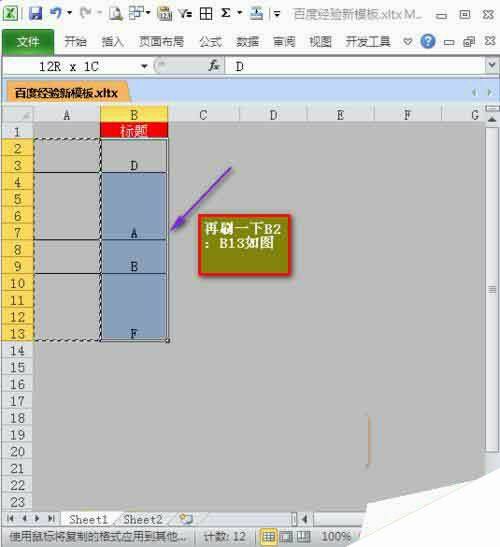Viewport: 500px width, 547px height.
Task: Click horizontal scrollbar left arrow
Action: coord(304,519)
